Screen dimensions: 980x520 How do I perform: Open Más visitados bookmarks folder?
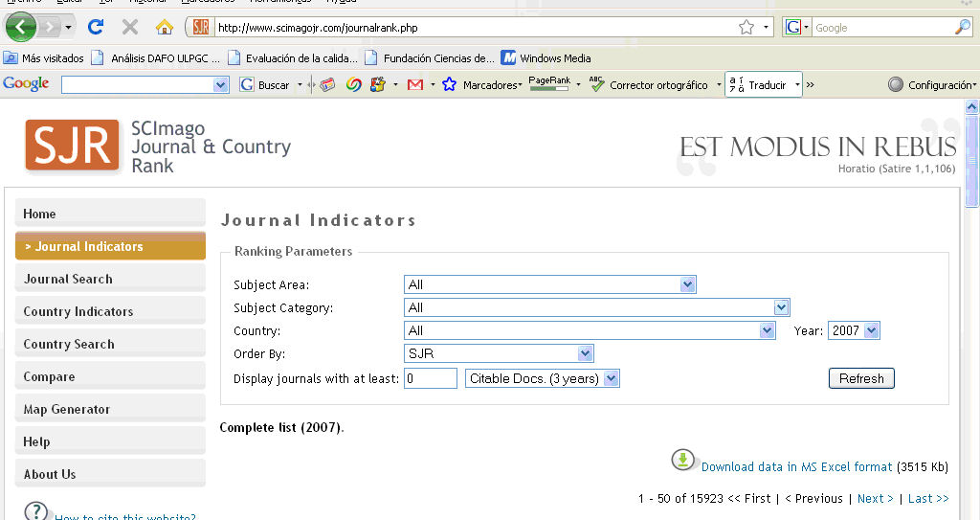coord(44,58)
